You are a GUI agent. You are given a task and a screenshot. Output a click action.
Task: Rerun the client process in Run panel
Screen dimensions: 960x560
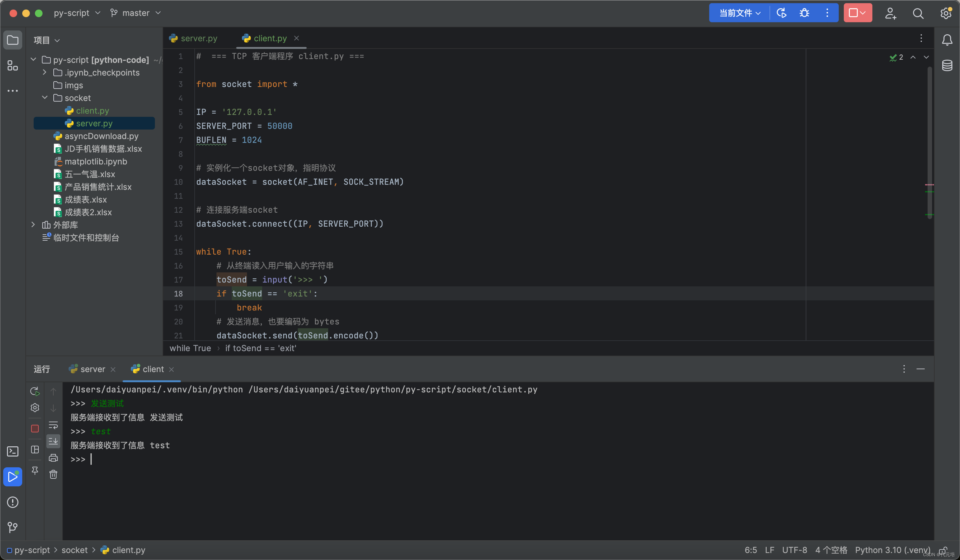coord(35,391)
